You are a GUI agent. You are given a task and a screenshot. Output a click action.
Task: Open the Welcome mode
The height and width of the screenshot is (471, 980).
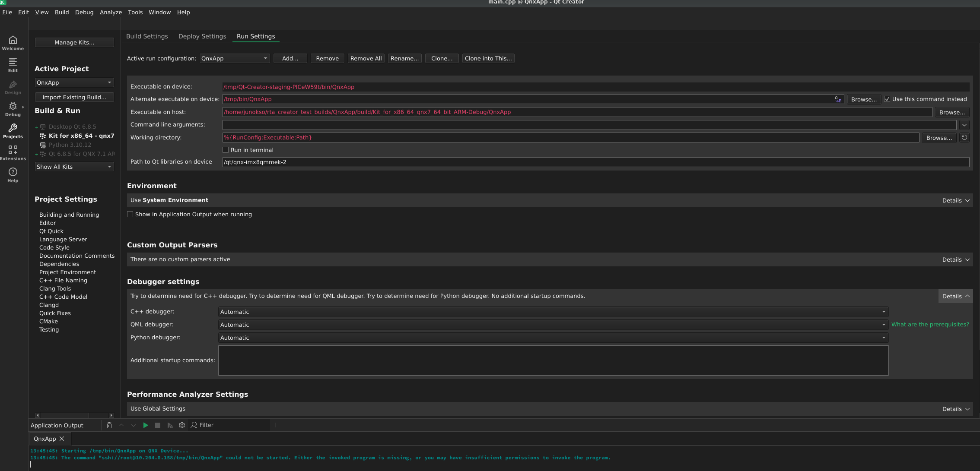[13, 43]
